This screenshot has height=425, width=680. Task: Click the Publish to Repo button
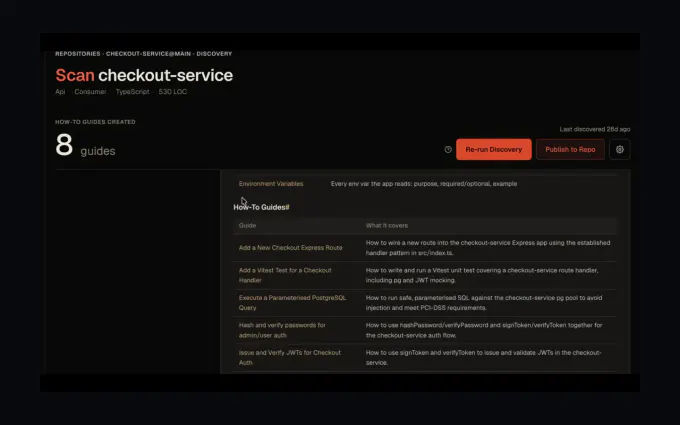[x=570, y=149]
